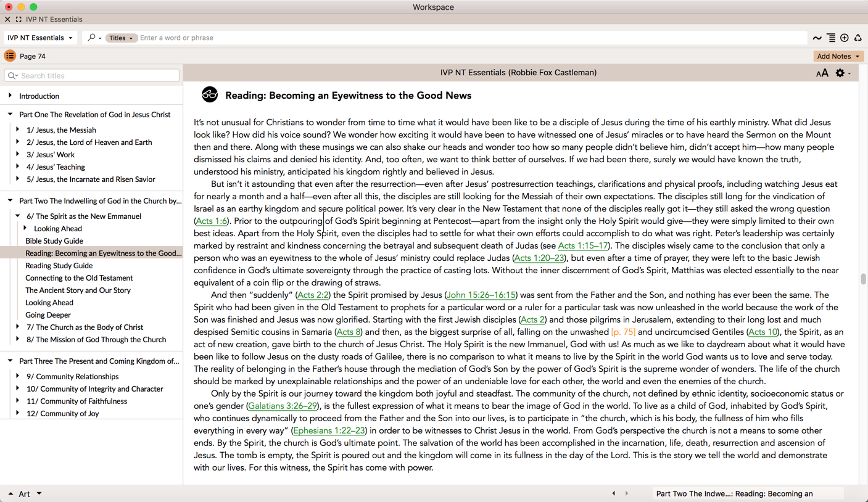Select 8/ The Mission of God Through the Church
The image size is (868, 502).
coord(96,339)
